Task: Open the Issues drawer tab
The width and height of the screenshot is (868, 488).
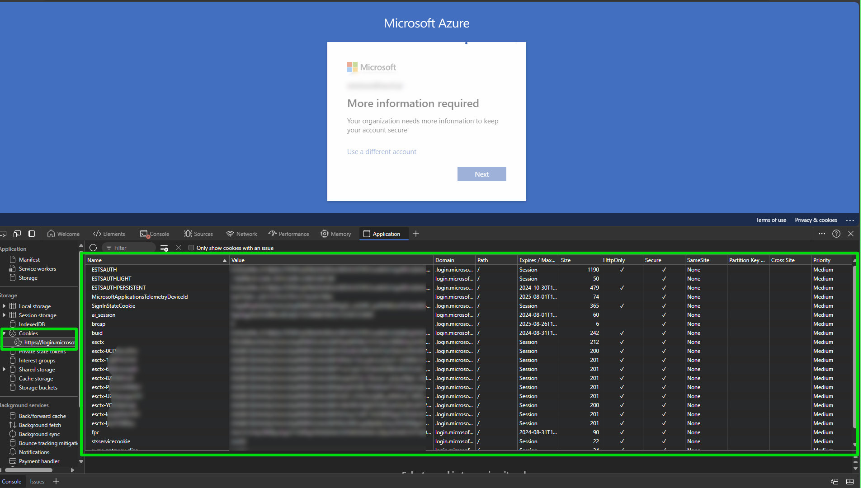Action: pyautogui.click(x=37, y=482)
